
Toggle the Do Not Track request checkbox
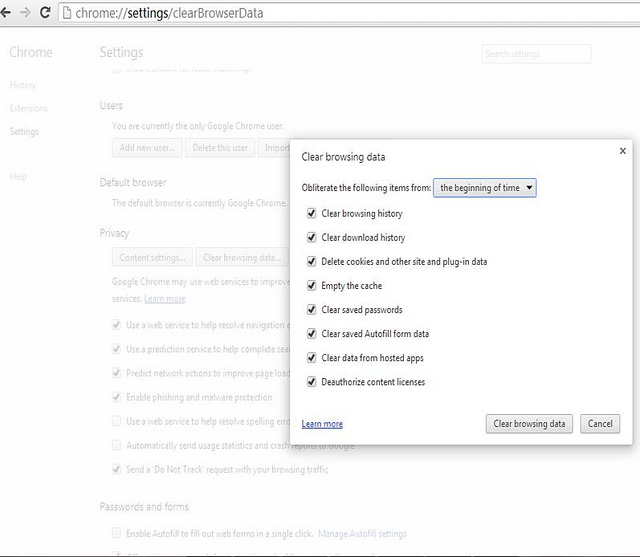pos(116,469)
